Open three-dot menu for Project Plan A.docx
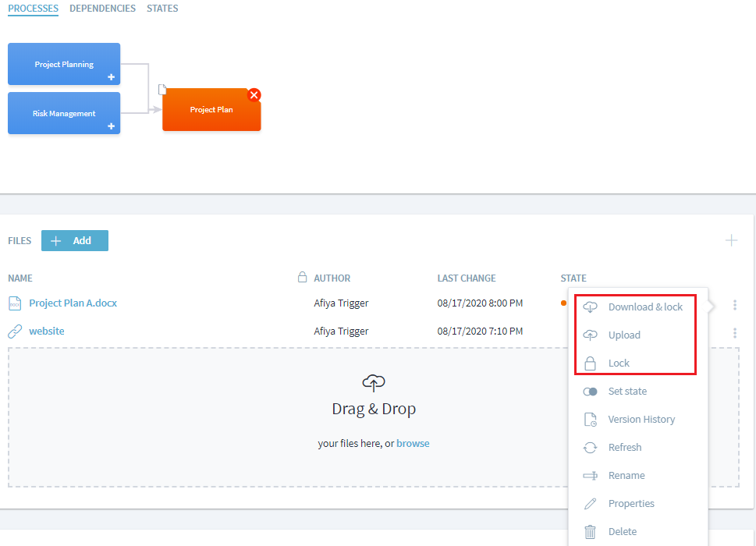 [x=735, y=305]
